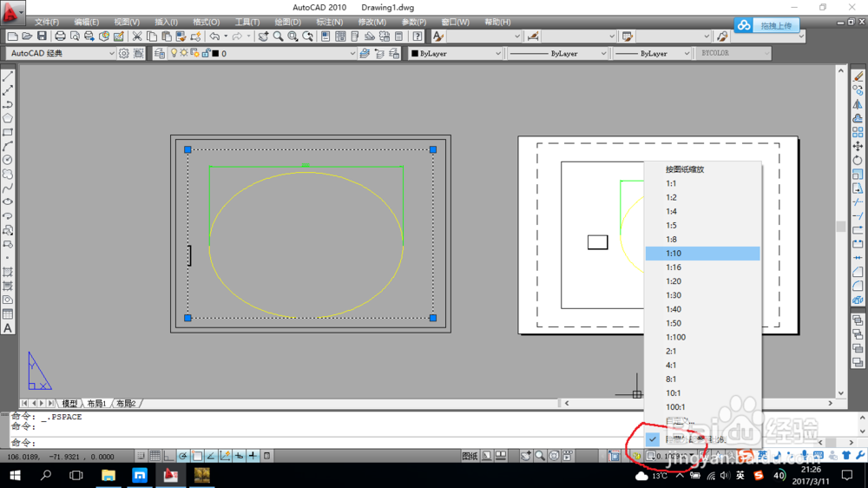The width and height of the screenshot is (868, 488).
Task: Save drawing with the floppy disk icon
Action: (x=42, y=36)
